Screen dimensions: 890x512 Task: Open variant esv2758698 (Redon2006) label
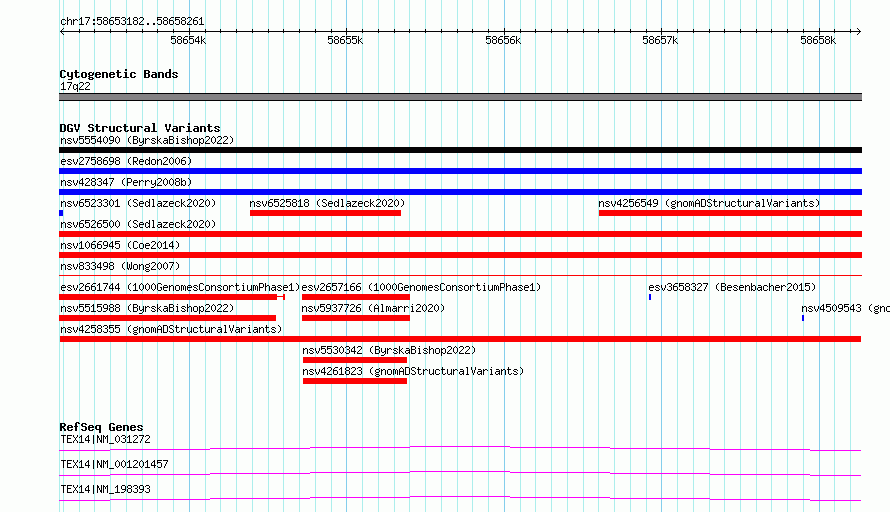pyautogui.click(x=126, y=161)
